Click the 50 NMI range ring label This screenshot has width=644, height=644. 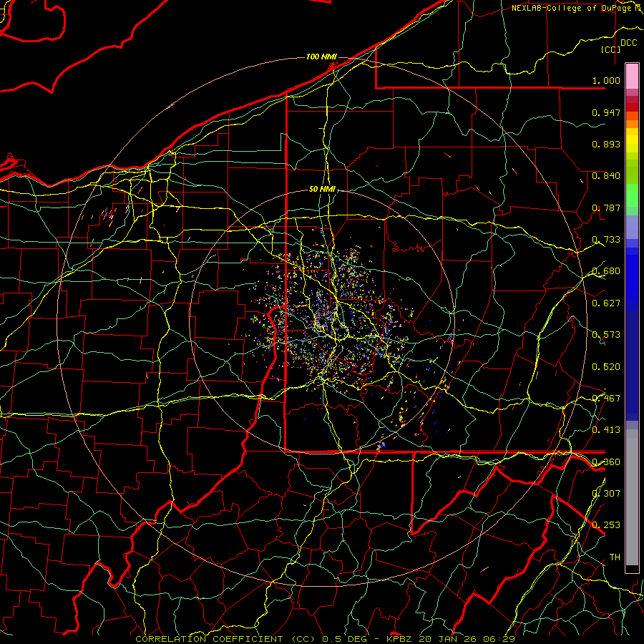(x=322, y=190)
